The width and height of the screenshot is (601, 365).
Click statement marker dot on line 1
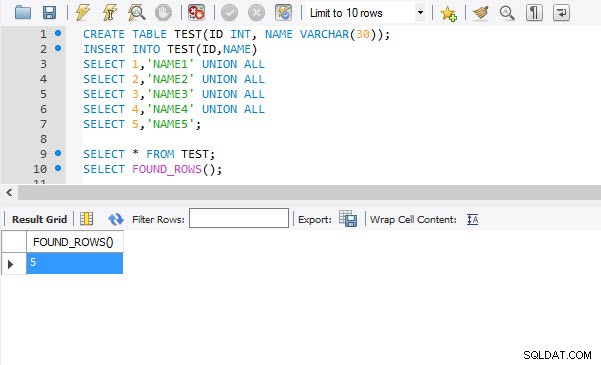pos(58,33)
